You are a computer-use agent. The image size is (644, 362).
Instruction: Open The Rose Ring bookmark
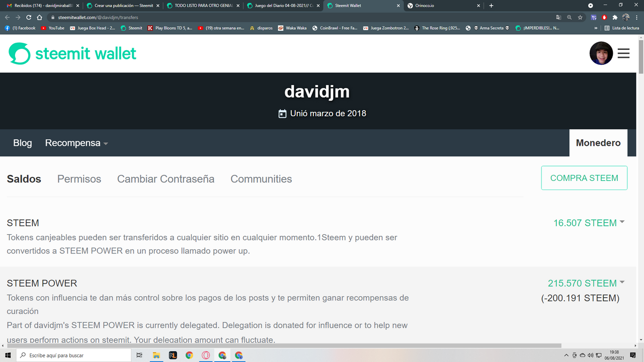[x=437, y=28]
